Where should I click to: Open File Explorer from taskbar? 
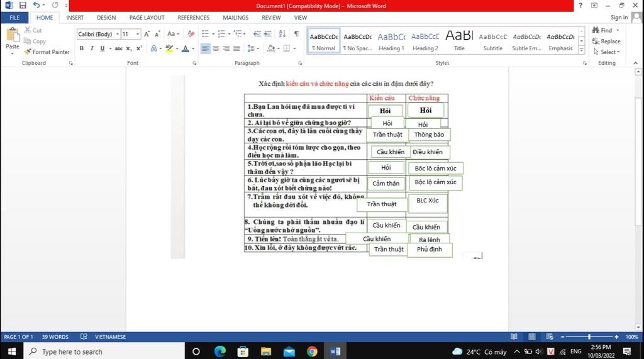tap(266, 351)
